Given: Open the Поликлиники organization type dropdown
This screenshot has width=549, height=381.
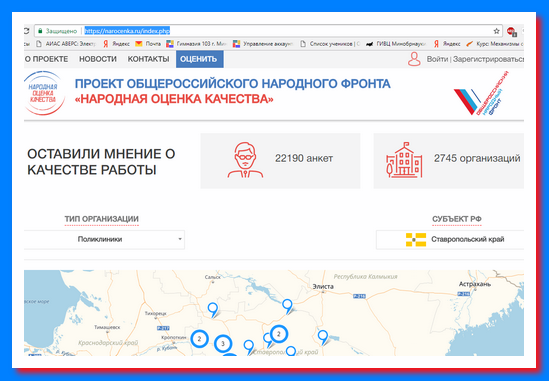Looking at the screenshot, I should coord(104,240).
